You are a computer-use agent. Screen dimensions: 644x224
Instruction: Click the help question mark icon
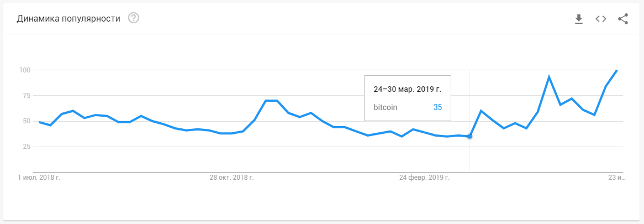(134, 18)
